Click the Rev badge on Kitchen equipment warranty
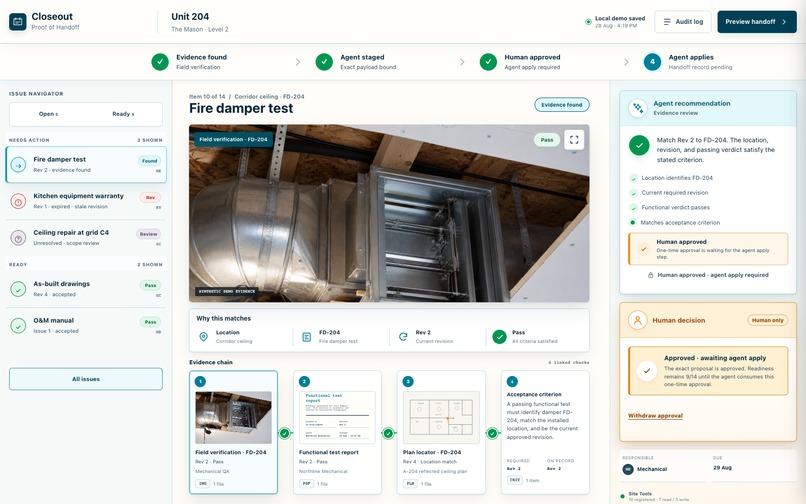 (150, 197)
